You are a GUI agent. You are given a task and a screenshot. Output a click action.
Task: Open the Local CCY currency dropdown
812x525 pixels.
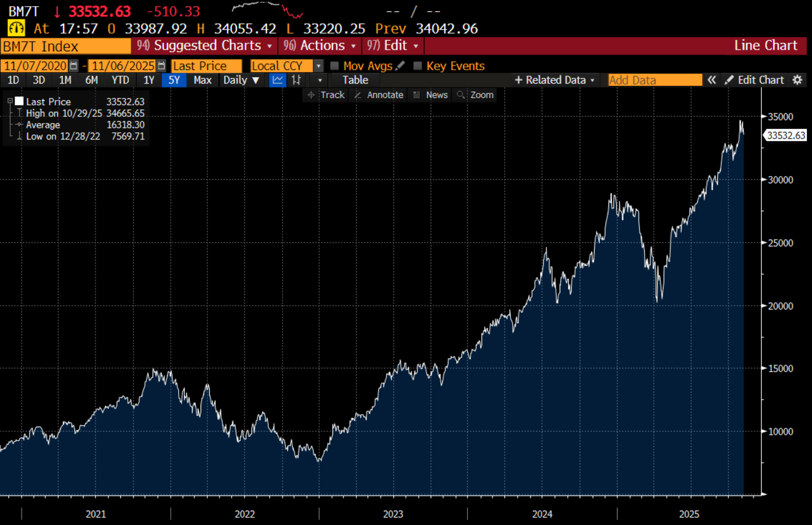pos(319,66)
